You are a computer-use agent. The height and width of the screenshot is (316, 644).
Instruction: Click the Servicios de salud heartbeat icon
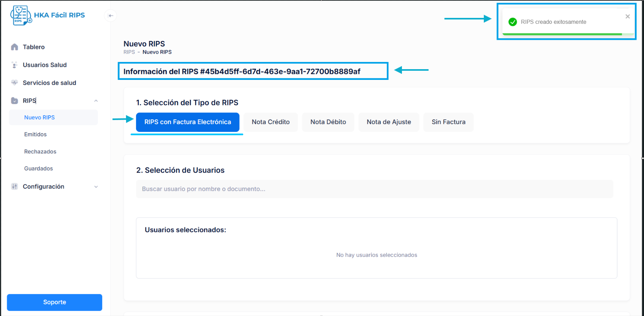15,83
